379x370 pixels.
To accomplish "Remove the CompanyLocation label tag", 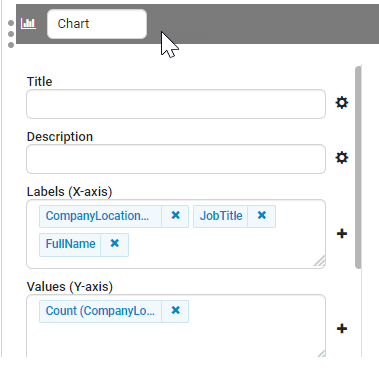I will pos(175,216).
